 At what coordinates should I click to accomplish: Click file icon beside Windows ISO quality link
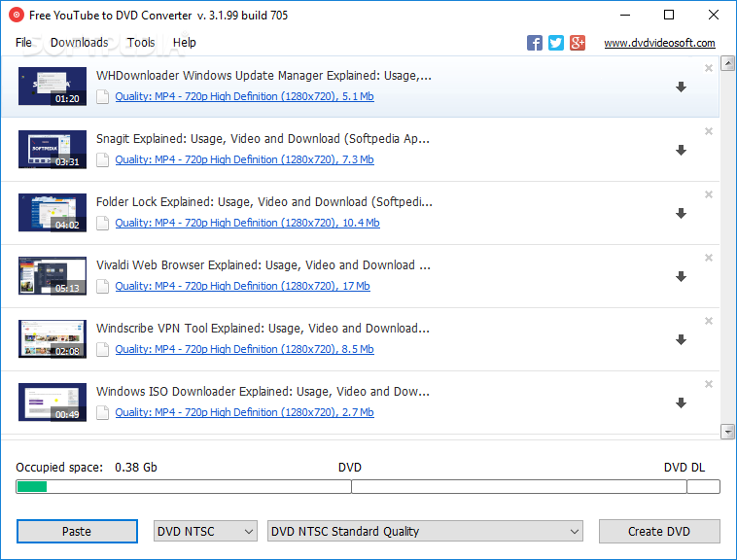[102, 413]
